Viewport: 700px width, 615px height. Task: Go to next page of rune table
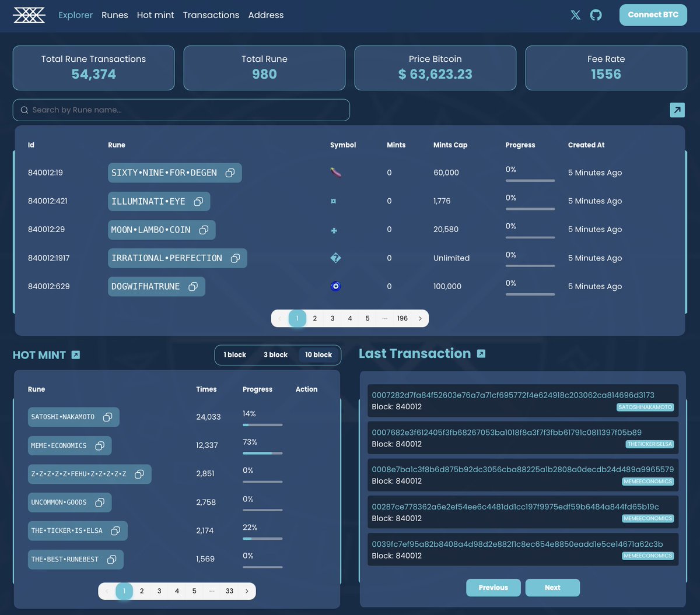(x=420, y=318)
